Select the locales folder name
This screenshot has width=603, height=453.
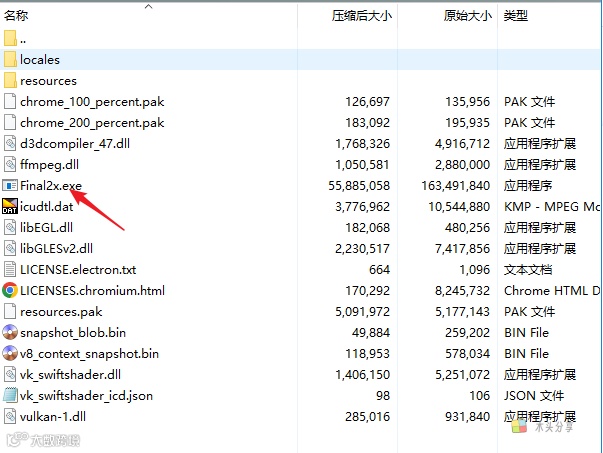point(40,60)
